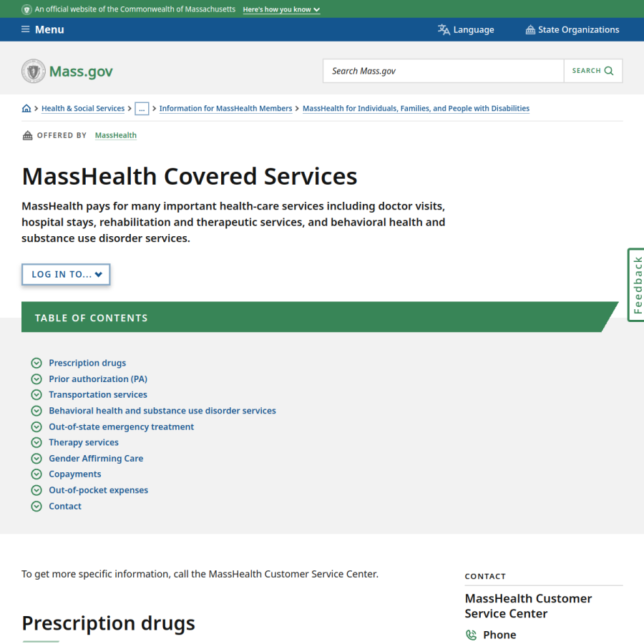Jump to Therapy services section
Screen dimensions: 644x644
84,442
